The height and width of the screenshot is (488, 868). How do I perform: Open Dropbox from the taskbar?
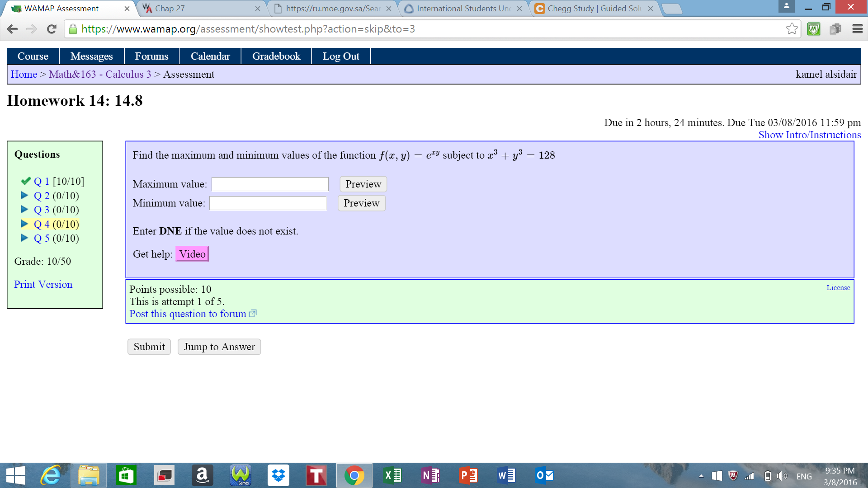[278, 475]
